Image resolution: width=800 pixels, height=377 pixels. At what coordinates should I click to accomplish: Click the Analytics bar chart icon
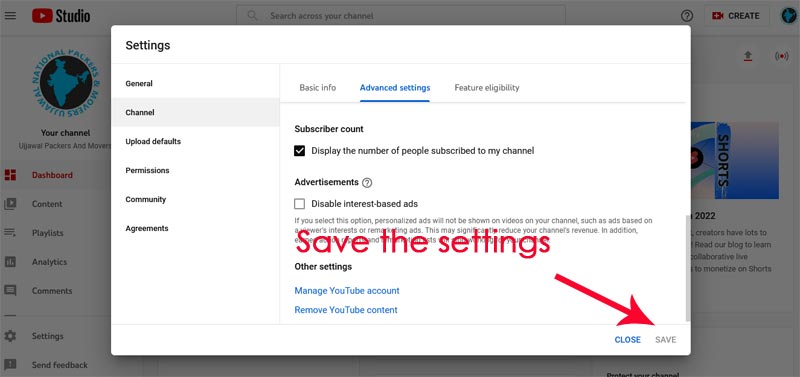click(10, 262)
